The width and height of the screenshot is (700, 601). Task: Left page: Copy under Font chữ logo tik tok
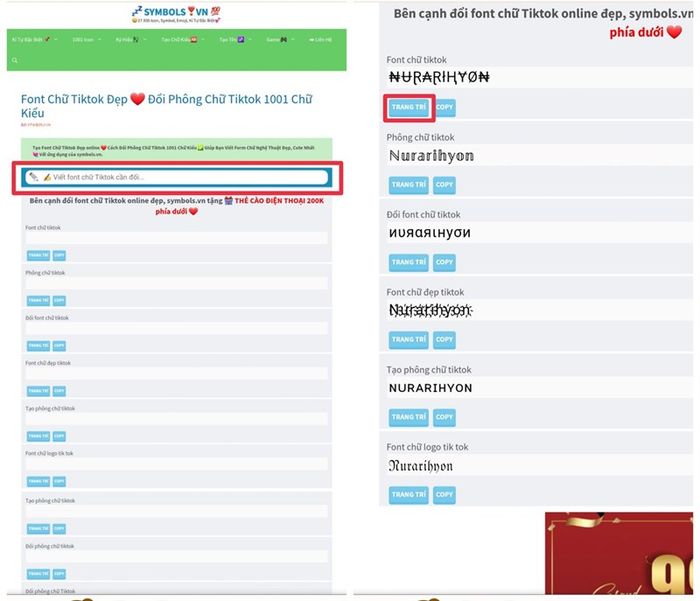[x=59, y=481]
